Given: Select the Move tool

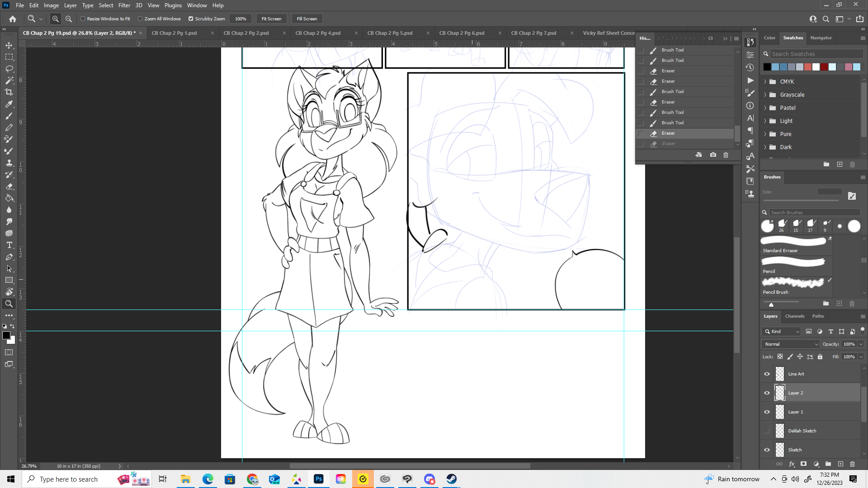Looking at the screenshot, I should [x=9, y=45].
